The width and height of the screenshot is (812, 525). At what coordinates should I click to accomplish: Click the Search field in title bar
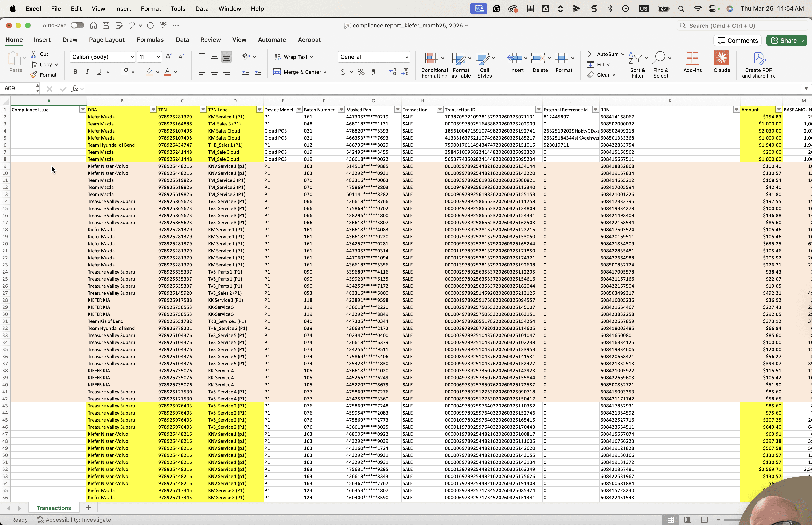pyautogui.click(x=742, y=26)
